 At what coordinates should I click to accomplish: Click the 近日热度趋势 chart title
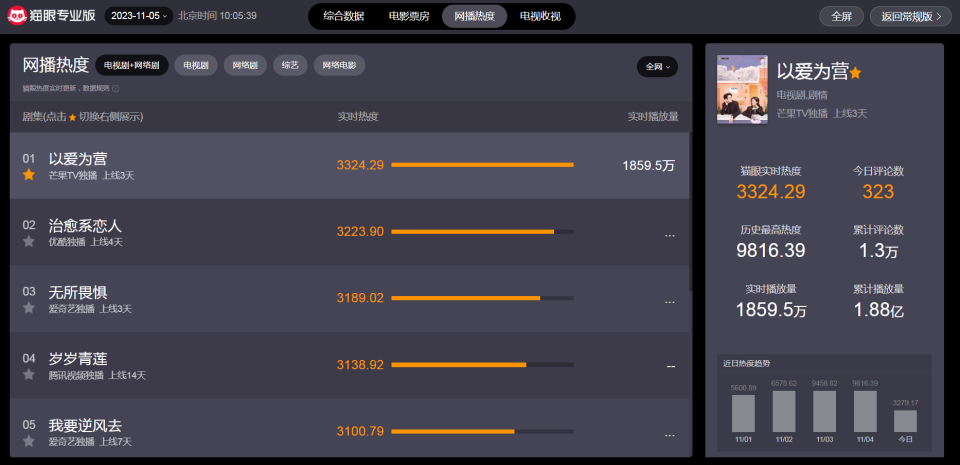[x=748, y=363]
